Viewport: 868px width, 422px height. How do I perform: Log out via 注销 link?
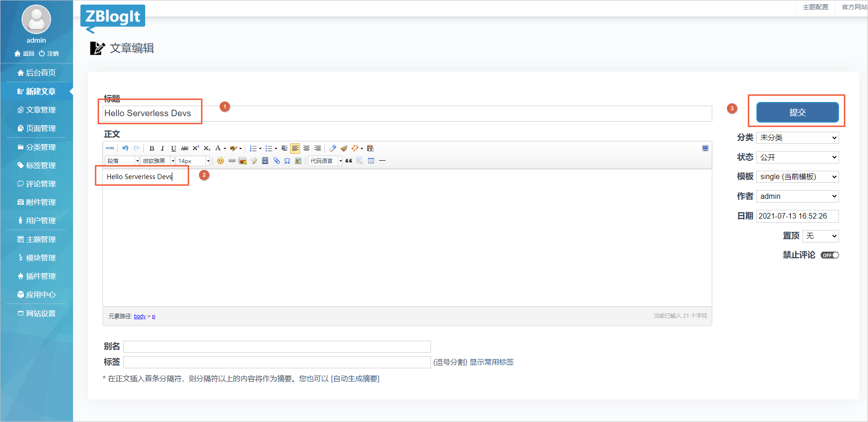(49, 54)
